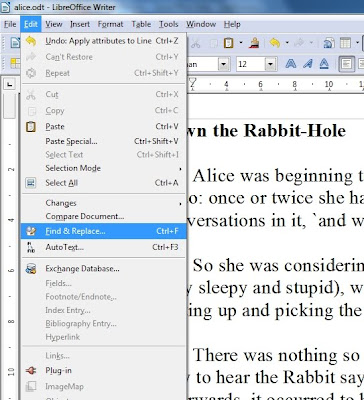Click the text "There was nothing so"
Image resolution: width=364 pixels, height=400 pixels.
(x=276, y=355)
